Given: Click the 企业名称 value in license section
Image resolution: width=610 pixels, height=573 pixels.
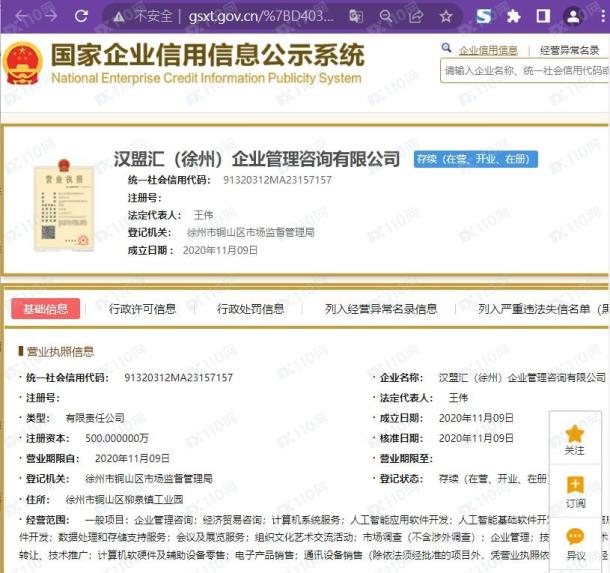Looking at the screenshot, I should tap(522, 377).
